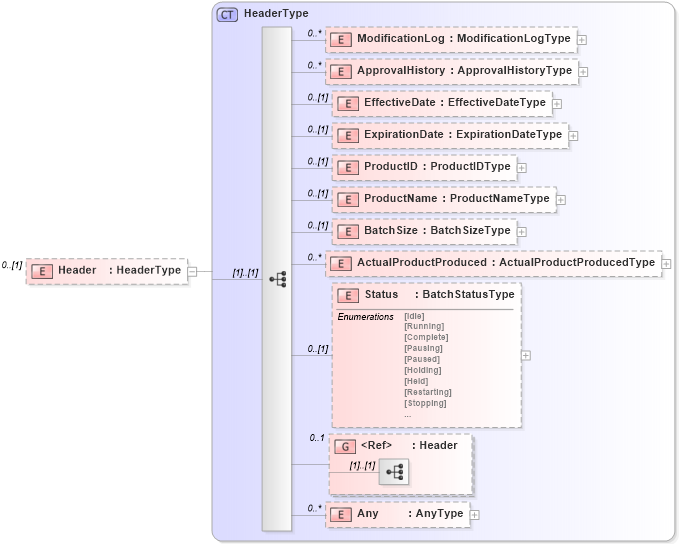Click the E icon of ApprovalHistory

coord(341,71)
